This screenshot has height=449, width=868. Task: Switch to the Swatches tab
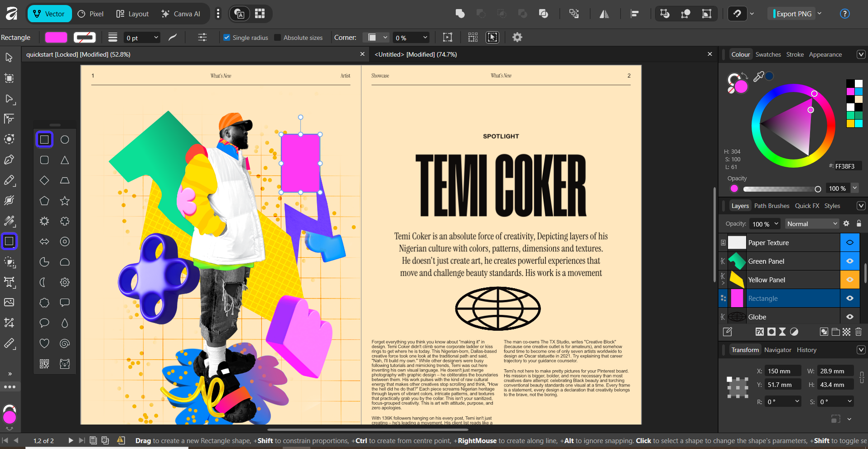[768, 54]
